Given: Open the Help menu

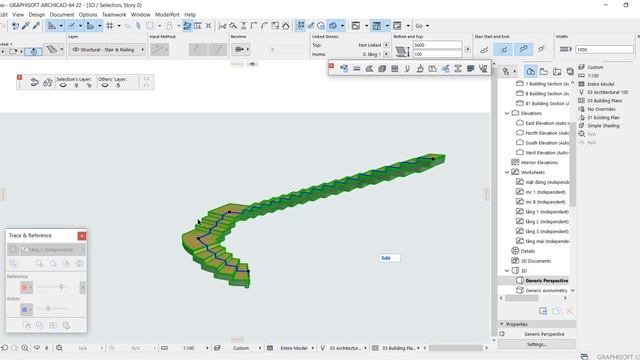Looking at the screenshot, I should pos(190,14).
